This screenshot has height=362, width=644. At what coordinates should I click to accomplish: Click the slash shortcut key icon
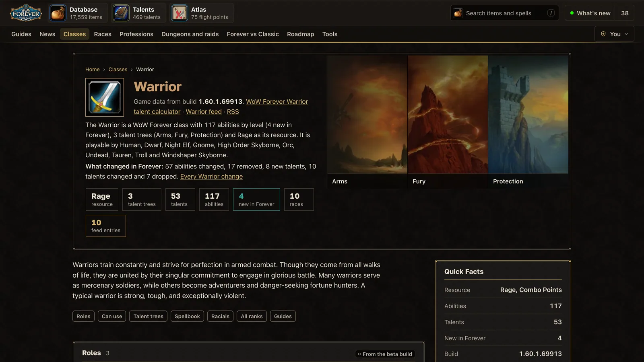551,13
